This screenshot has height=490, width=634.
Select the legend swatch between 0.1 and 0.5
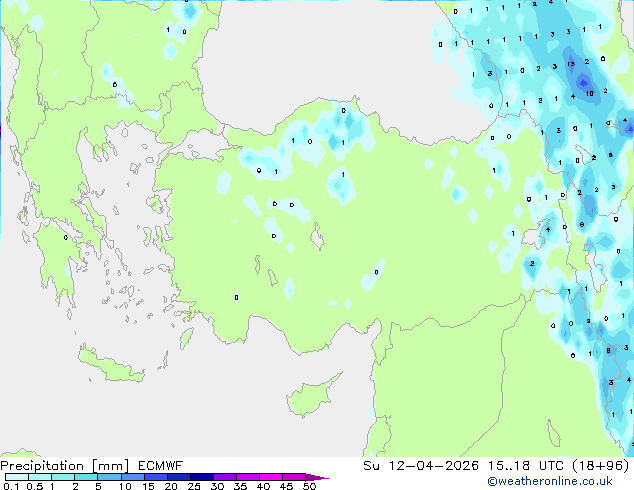pyautogui.click(x=17, y=477)
